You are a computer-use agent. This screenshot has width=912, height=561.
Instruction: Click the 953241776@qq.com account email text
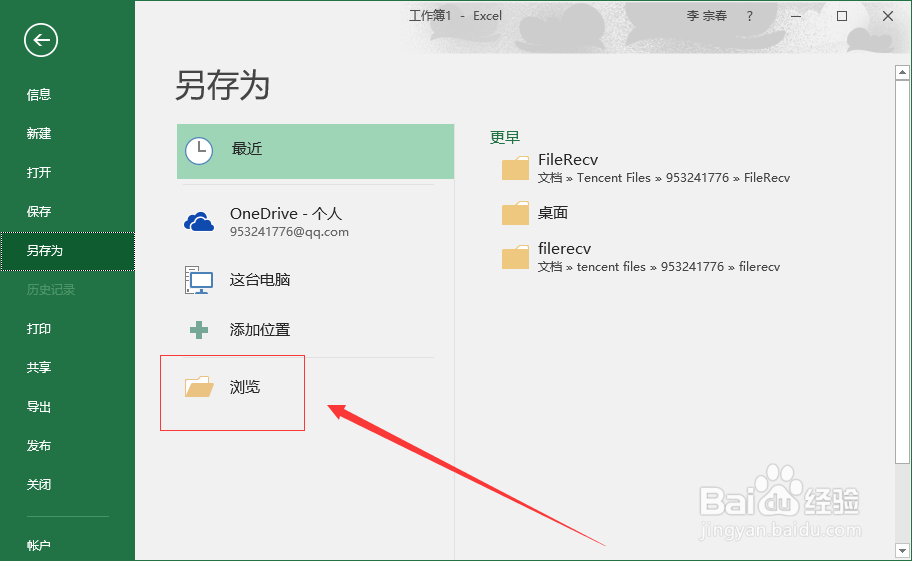[289, 231]
